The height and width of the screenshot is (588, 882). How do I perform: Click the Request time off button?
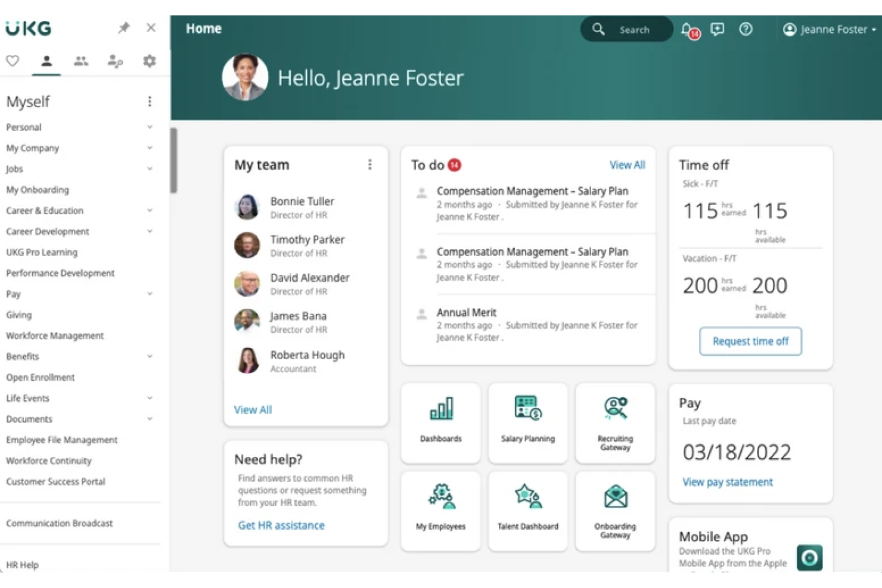click(750, 341)
